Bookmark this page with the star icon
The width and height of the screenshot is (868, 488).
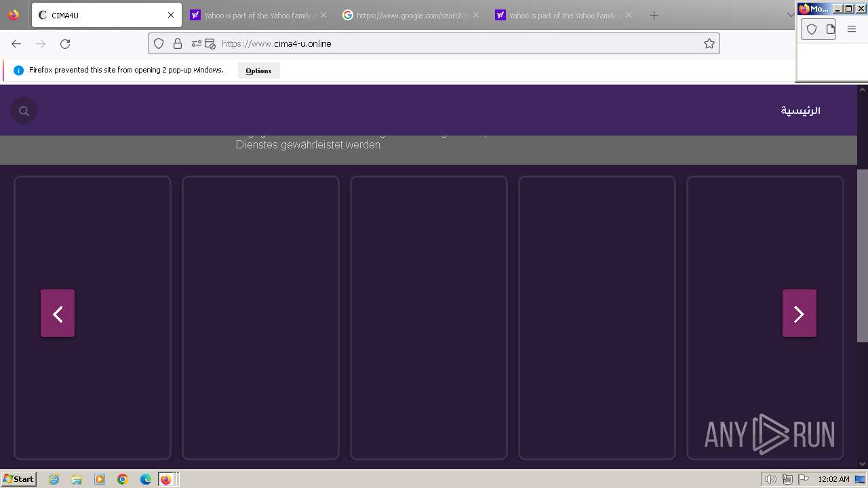coord(709,43)
